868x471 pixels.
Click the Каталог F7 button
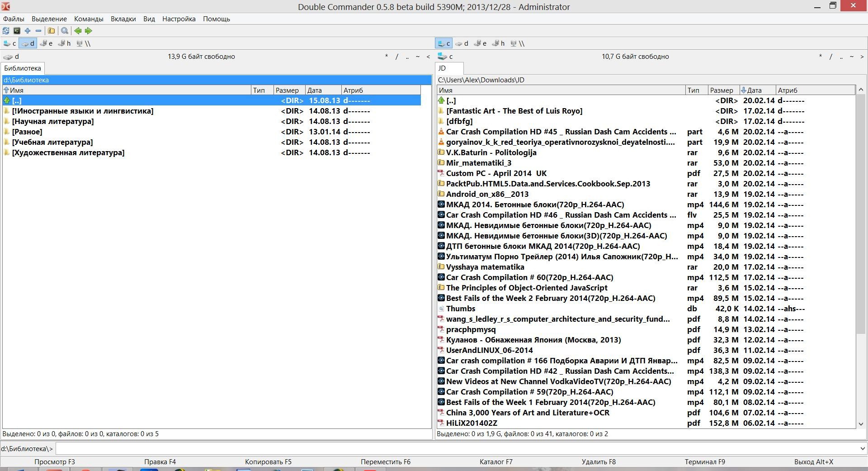click(496, 462)
